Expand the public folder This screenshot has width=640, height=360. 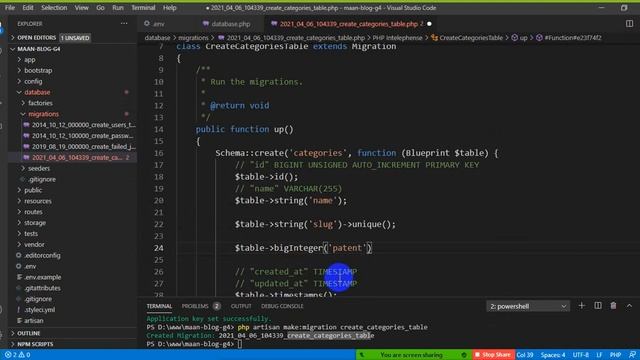[33, 190]
